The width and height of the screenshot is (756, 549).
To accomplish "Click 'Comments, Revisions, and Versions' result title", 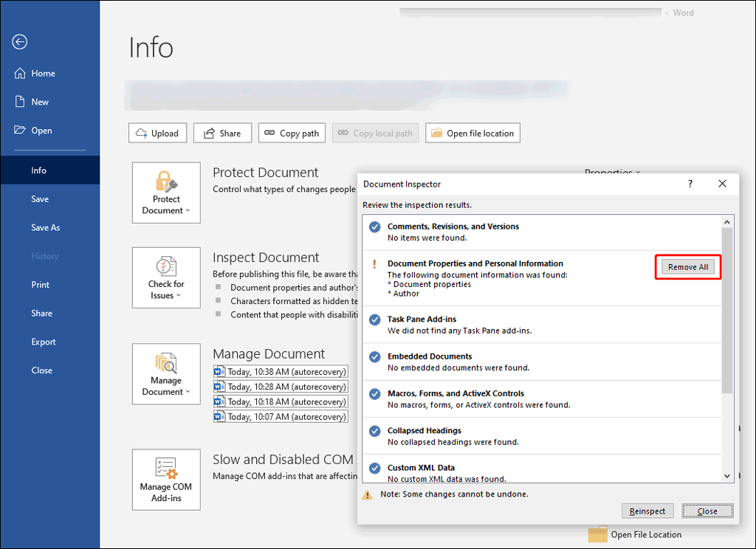I will (453, 227).
